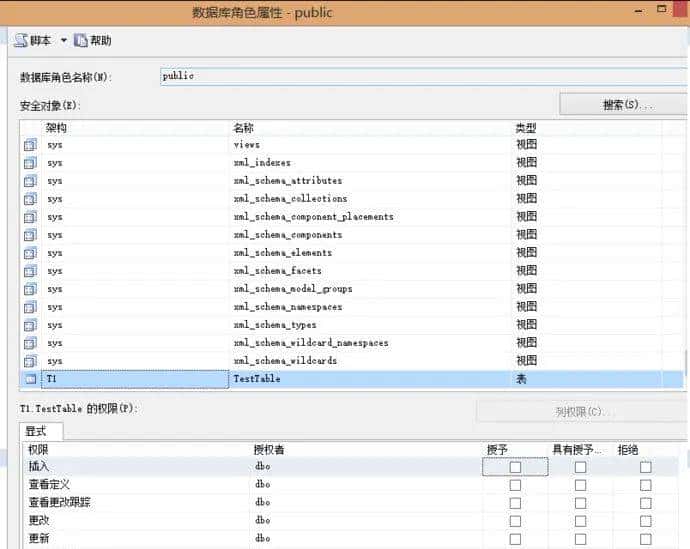Click the 权限 column header
Viewport: 690px width, 549px height.
[38, 450]
